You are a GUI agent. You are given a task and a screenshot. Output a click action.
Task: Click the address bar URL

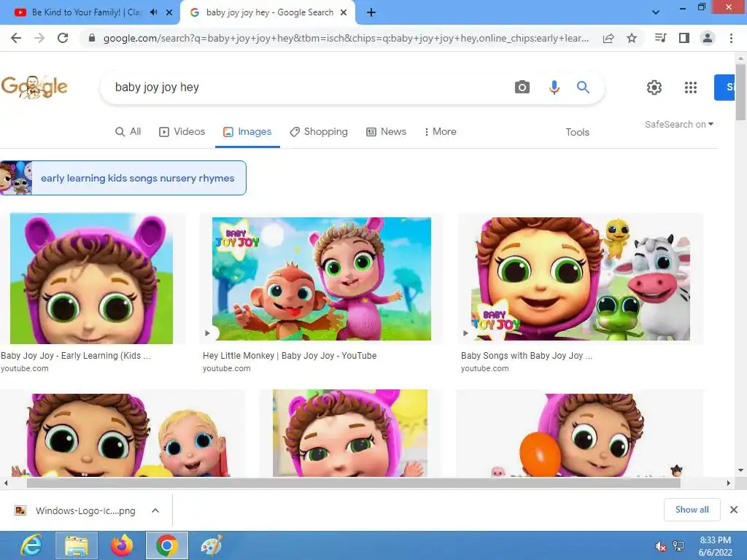coord(346,38)
